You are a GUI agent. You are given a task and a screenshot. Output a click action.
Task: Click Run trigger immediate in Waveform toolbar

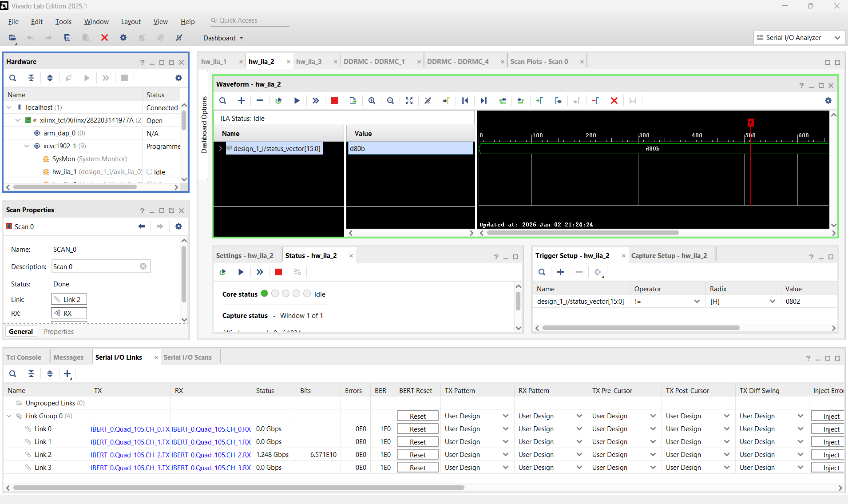[x=316, y=101]
